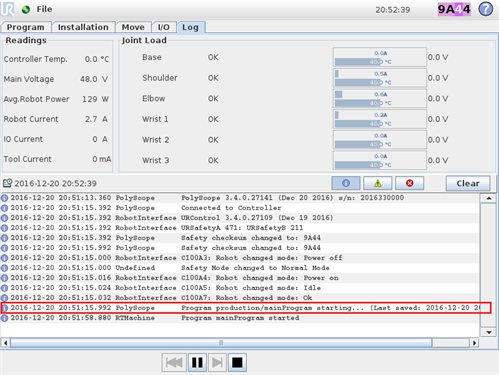The height and width of the screenshot is (375, 499).
Task: Click the horizontal scrollbar right arrow
Action: pyautogui.click(x=475, y=343)
